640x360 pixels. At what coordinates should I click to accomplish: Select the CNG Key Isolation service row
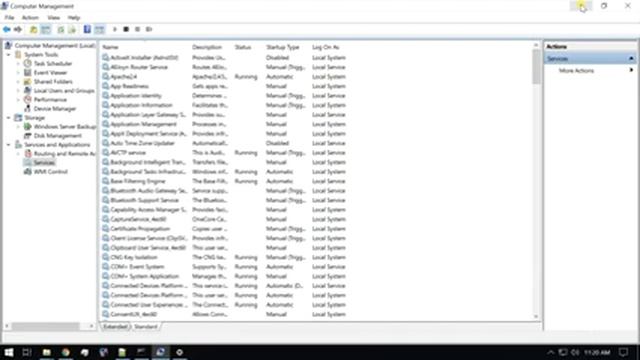224,257
